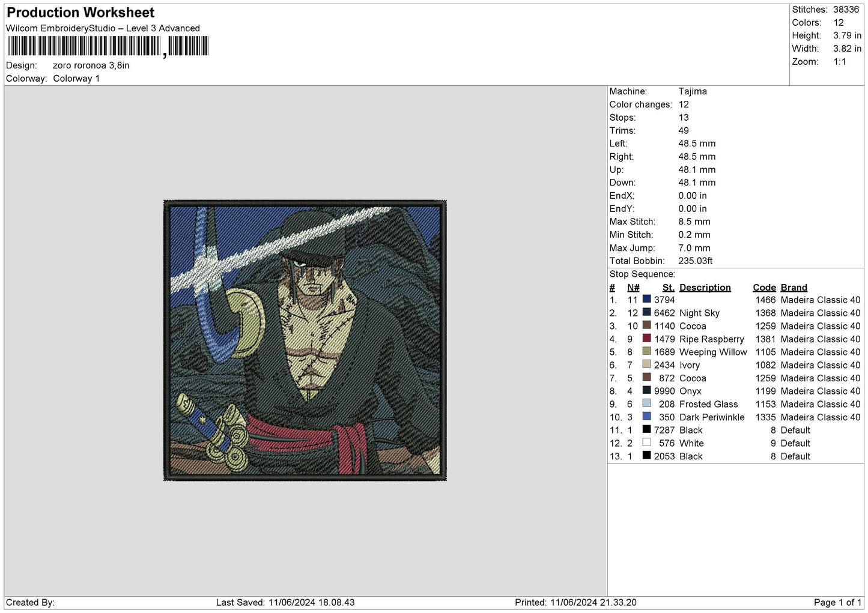
Task: Select the Trims value 49
Action: (x=684, y=131)
